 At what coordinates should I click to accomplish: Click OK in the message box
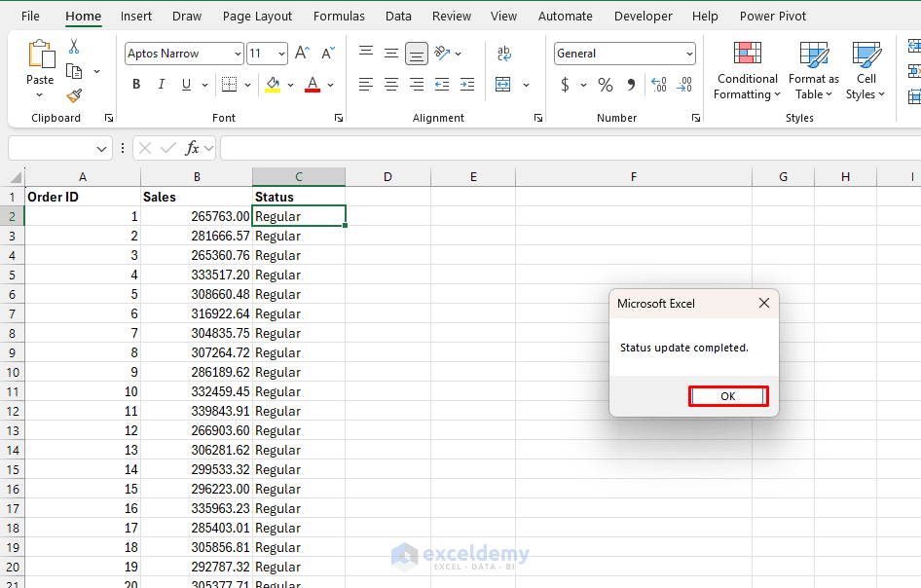728,396
